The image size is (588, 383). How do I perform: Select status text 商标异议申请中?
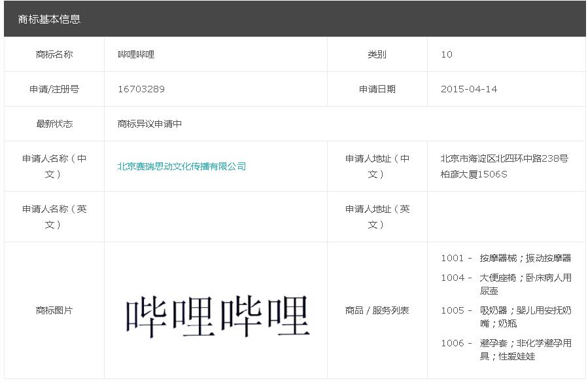(x=150, y=124)
